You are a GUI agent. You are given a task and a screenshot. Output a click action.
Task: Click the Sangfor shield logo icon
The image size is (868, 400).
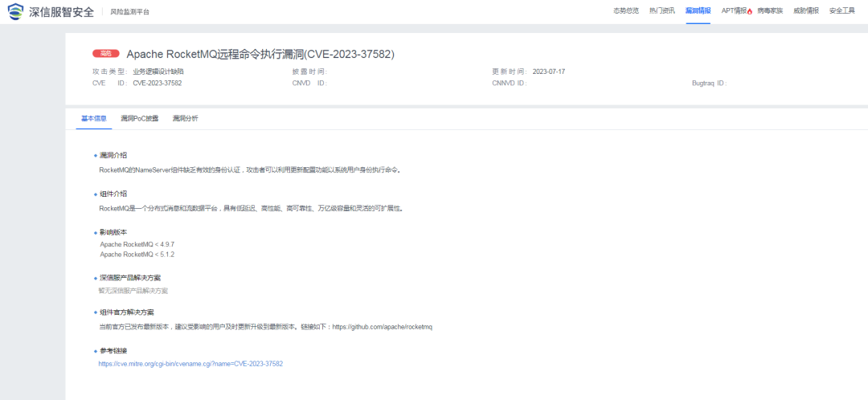(x=15, y=11)
